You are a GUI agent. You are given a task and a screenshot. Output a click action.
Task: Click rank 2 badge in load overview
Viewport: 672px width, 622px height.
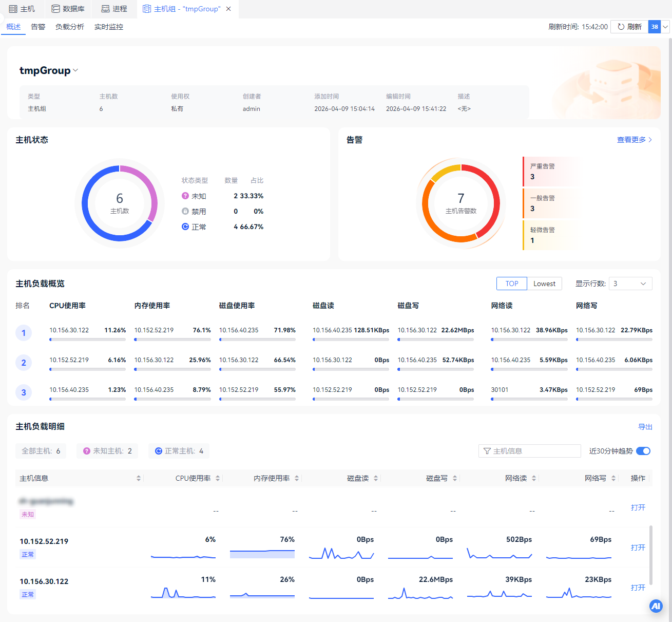coord(24,363)
